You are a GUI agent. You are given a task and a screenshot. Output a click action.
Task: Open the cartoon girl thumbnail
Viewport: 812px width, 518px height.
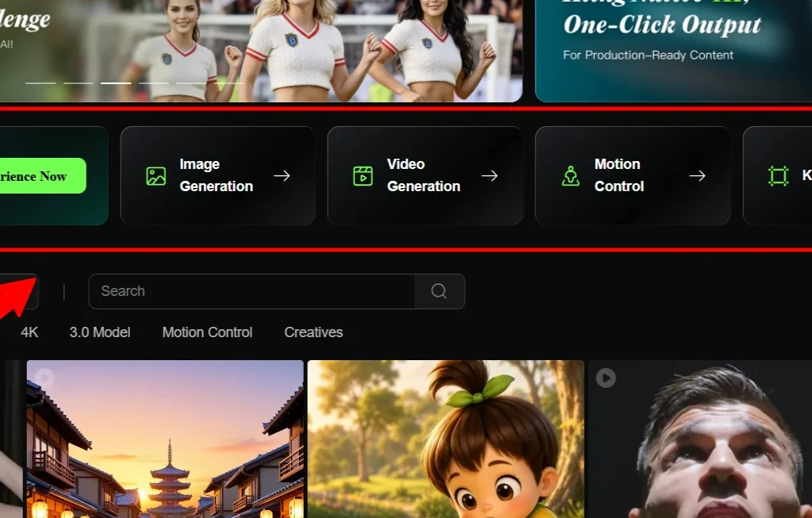tap(446, 439)
